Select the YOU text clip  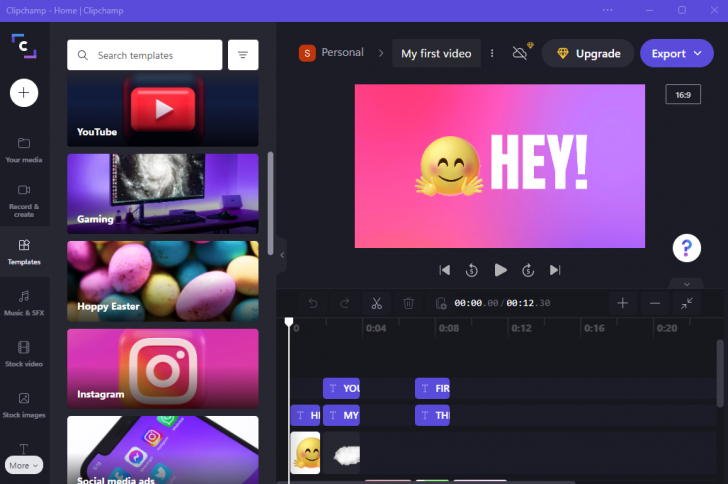point(341,388)
